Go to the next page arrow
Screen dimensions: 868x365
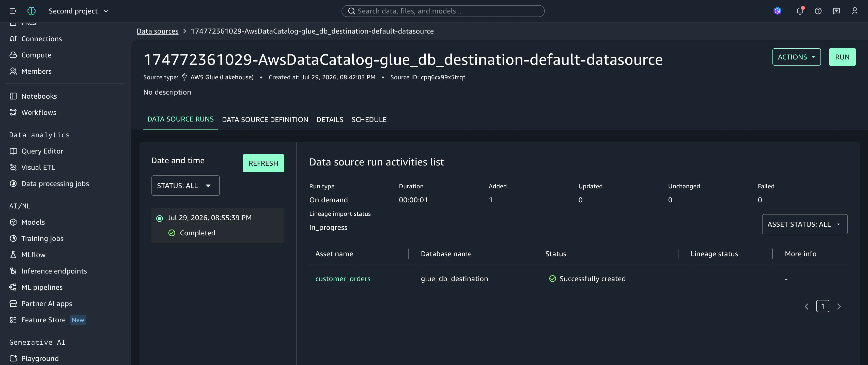point(839,306)
